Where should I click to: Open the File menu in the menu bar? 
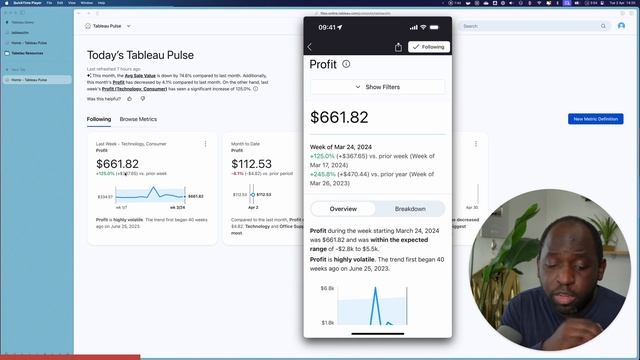tap(49, 3)
